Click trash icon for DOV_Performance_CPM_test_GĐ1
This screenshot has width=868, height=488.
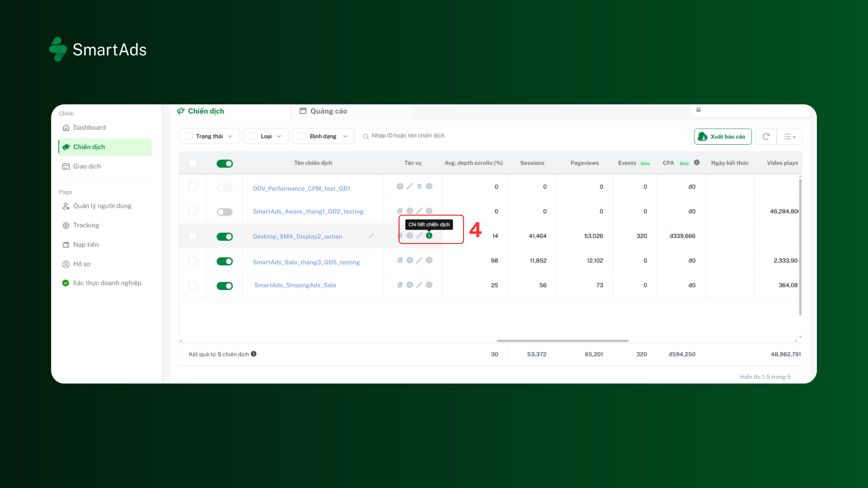[x=420, y=186]
